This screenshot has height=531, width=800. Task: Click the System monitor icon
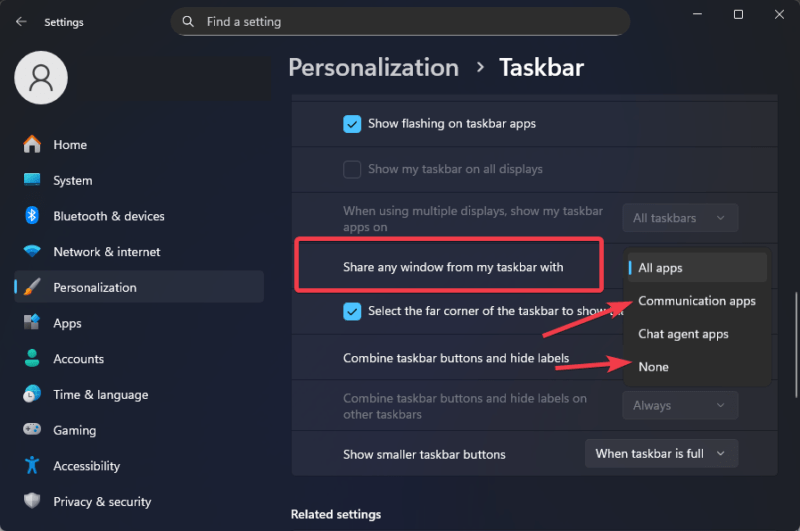point(32,180)
